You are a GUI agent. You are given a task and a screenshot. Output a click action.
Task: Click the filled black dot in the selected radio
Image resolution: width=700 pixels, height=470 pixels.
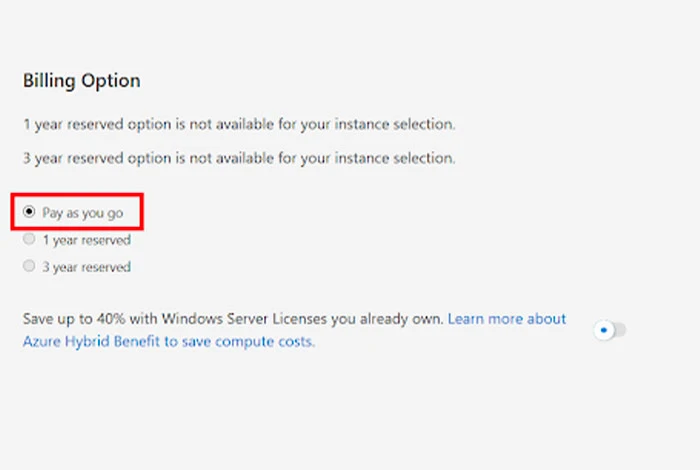(x=29, y=212)
